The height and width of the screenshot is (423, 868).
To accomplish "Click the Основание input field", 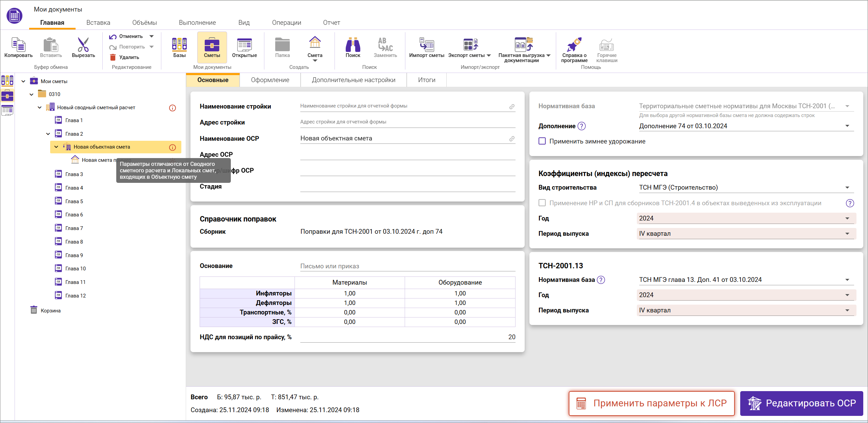I will click(407, 266).
